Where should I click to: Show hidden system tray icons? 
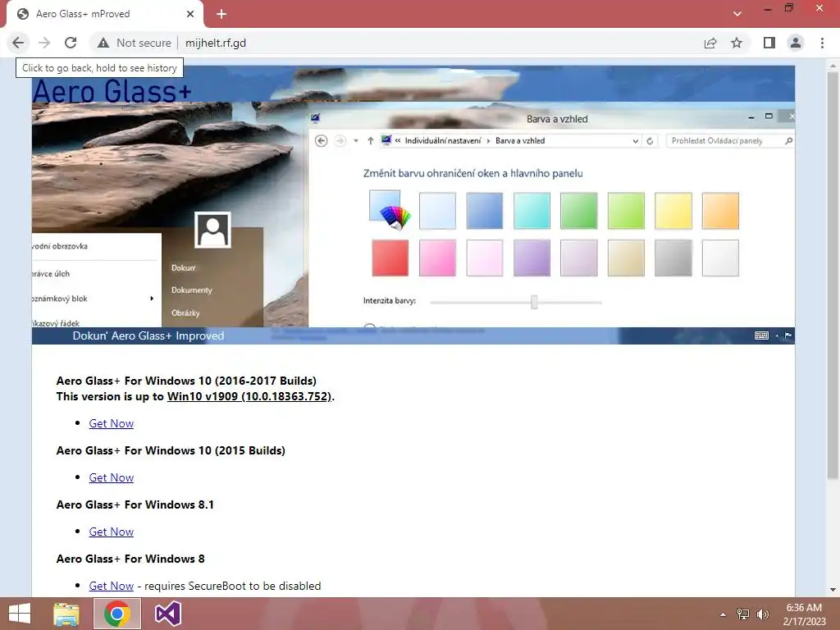point(723,614)
